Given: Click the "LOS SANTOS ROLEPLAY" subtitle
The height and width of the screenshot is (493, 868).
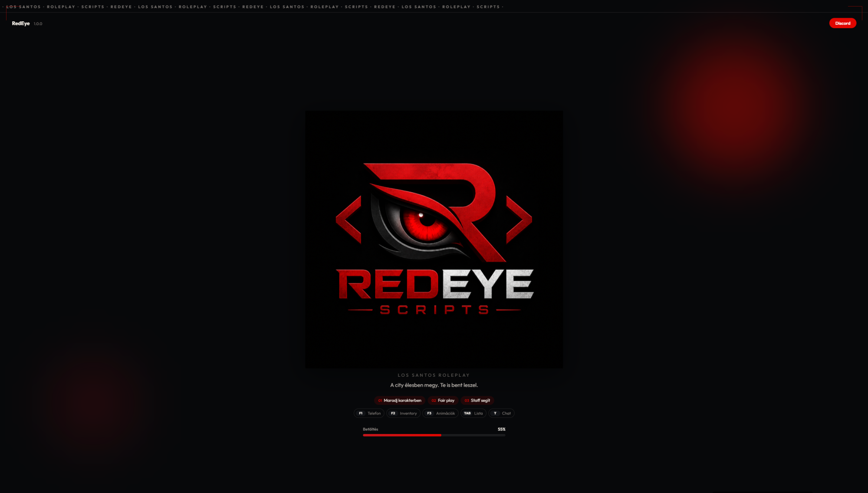Looking at the screenshot, I should point(434,375).
